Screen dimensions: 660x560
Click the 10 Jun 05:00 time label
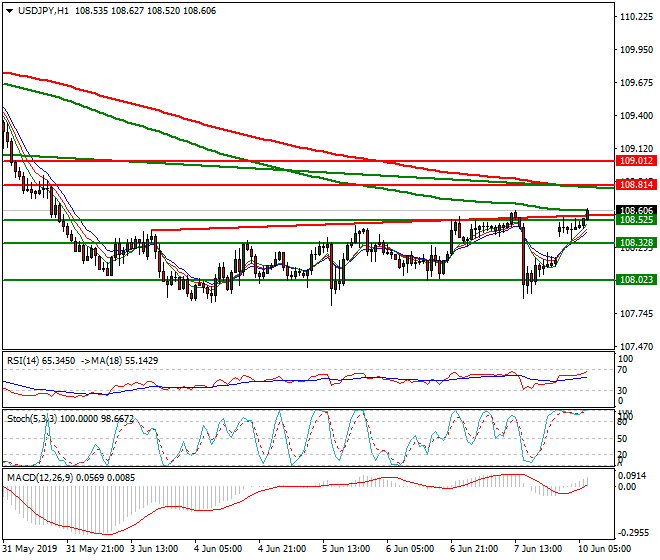(x=604, y=549)
